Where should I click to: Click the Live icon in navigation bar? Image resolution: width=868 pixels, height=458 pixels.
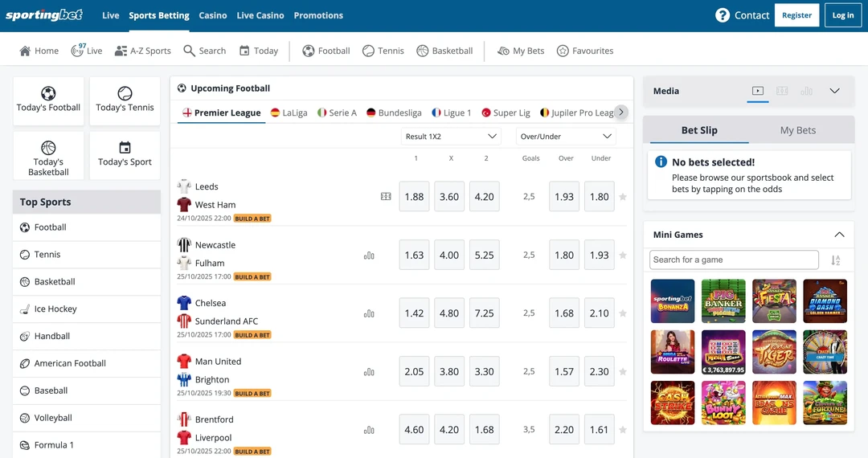coord(78,51)
